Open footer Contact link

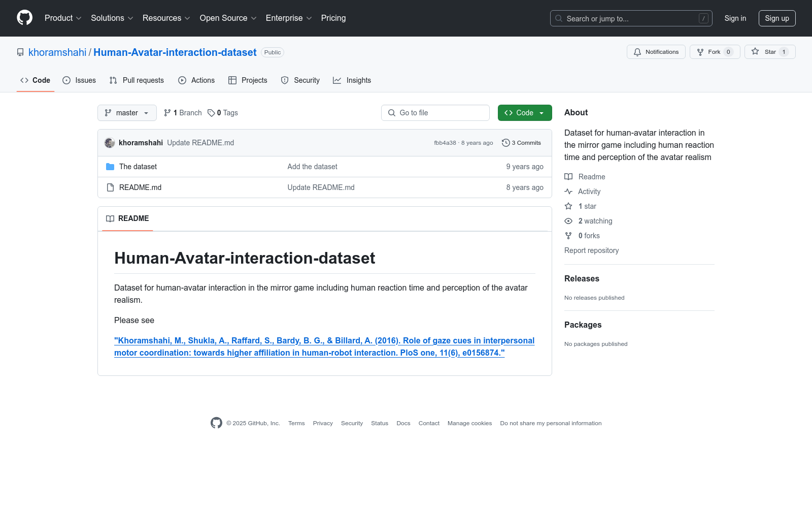[x=429, y=423]
